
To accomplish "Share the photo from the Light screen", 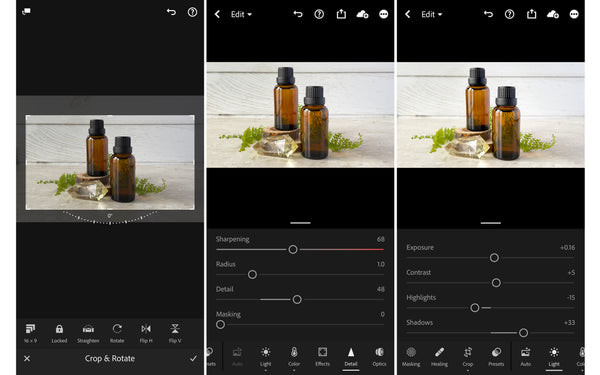I will [532, 14].
